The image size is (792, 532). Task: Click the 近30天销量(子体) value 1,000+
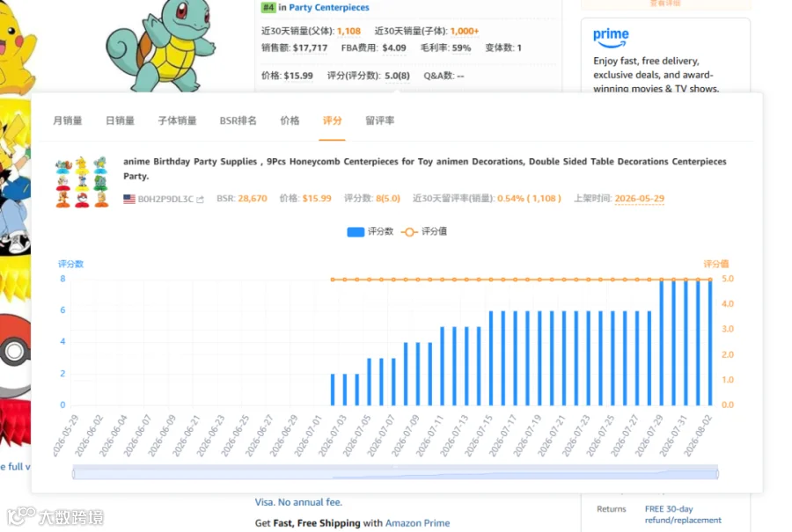(x=464, y=31)
